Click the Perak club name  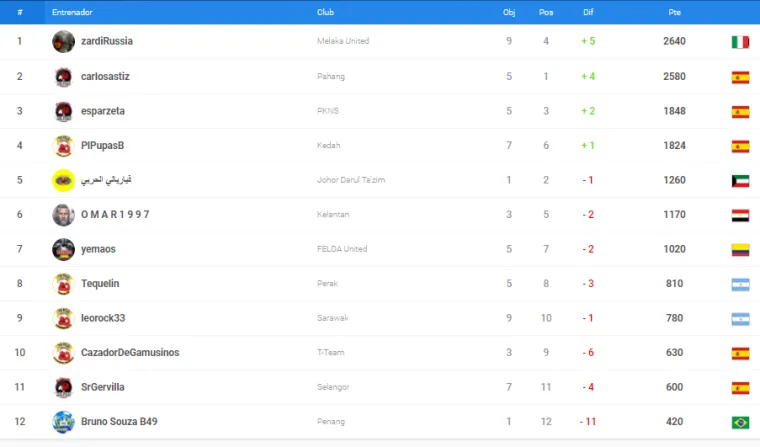(x=327, y=284)
